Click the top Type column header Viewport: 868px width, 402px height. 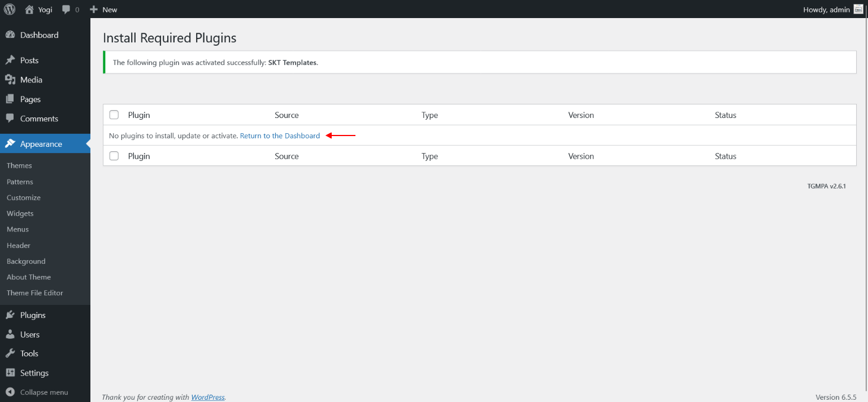[429, 115]
